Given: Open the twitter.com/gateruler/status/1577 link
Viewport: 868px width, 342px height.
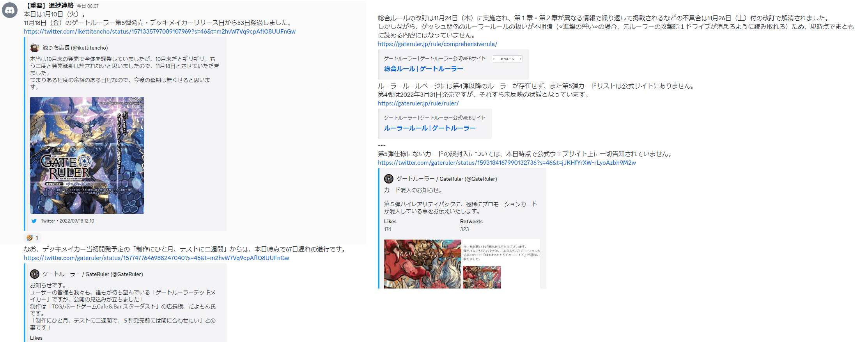Looking at the screenshot, I should pyautogui.click(x=156, y=258).
